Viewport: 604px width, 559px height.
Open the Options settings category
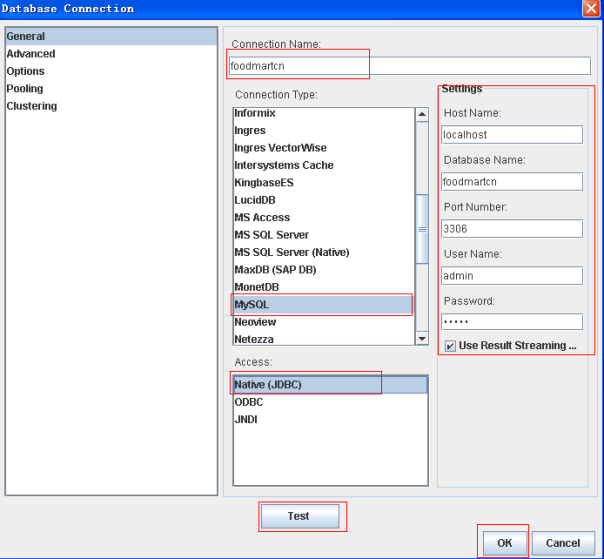111,71
